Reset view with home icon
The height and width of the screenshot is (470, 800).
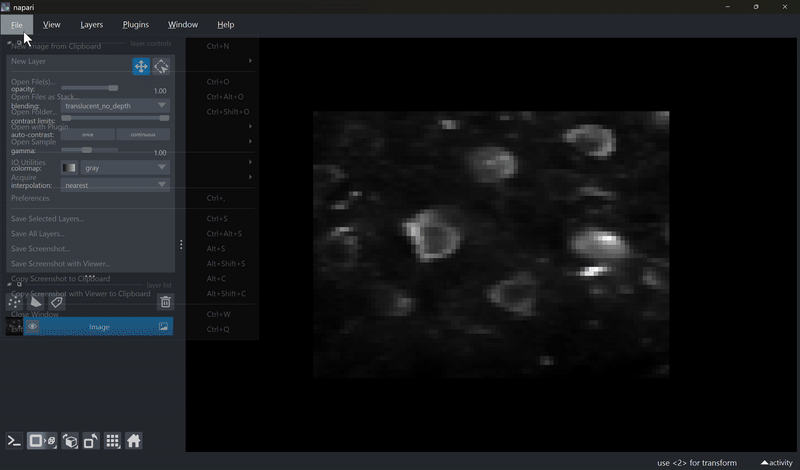click(134, 441)
